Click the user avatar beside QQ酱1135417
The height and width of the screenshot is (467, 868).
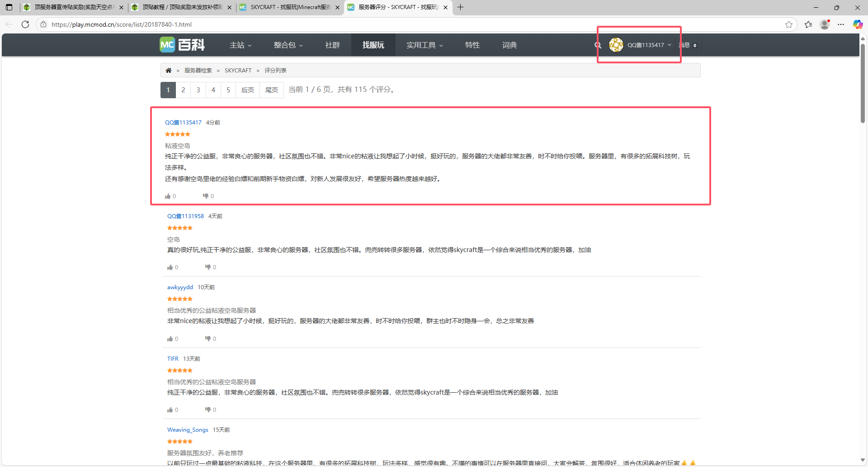(616, 45)
